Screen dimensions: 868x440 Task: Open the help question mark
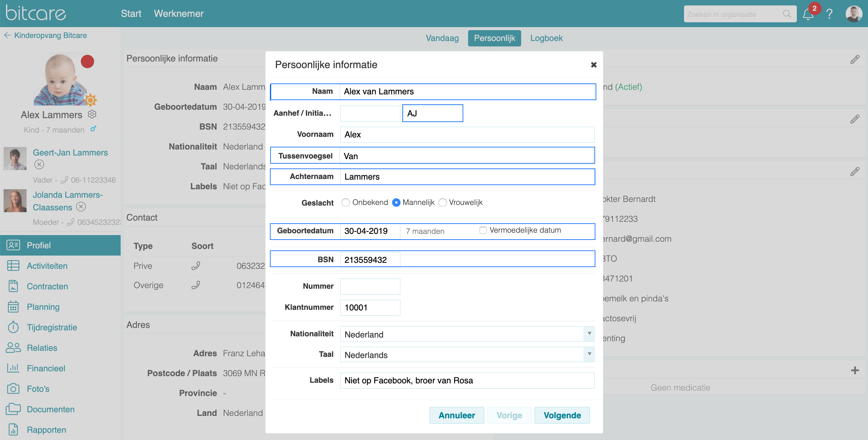(x=829, y=14)
